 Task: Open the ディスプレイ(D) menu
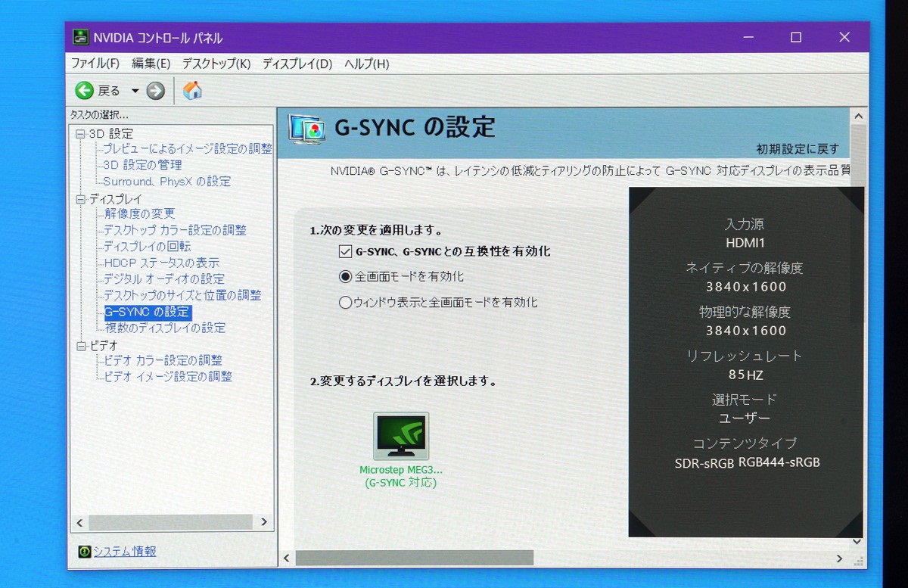[x=297, y=64]
